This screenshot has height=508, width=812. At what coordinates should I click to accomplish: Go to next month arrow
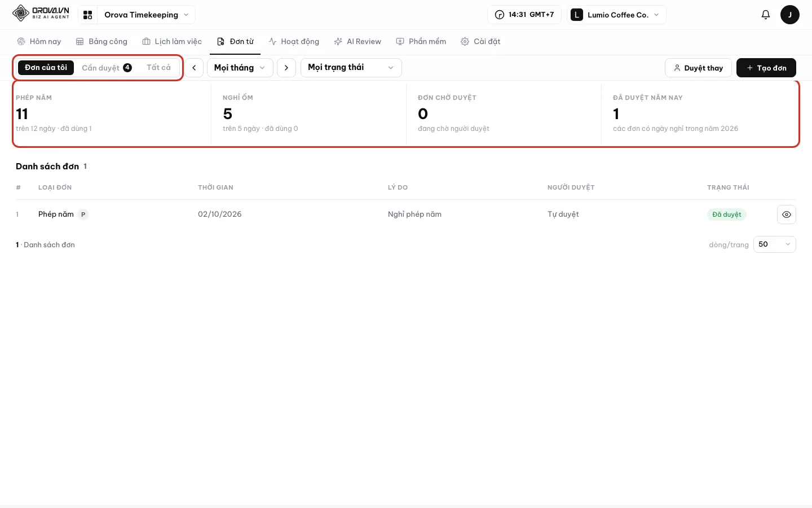pos(286,68)
